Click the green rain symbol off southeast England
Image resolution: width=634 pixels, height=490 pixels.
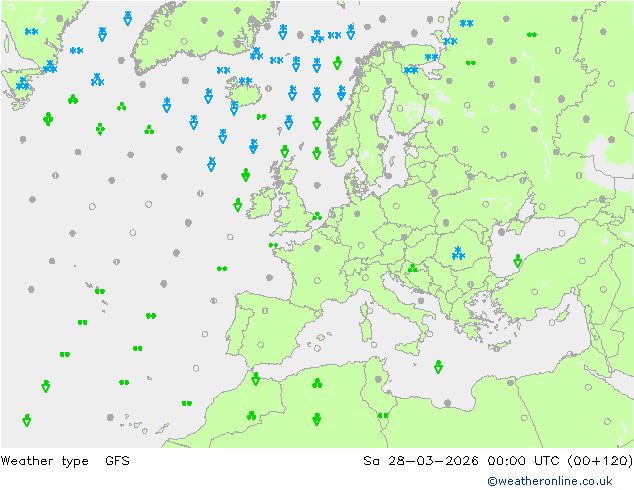(317, 216)
